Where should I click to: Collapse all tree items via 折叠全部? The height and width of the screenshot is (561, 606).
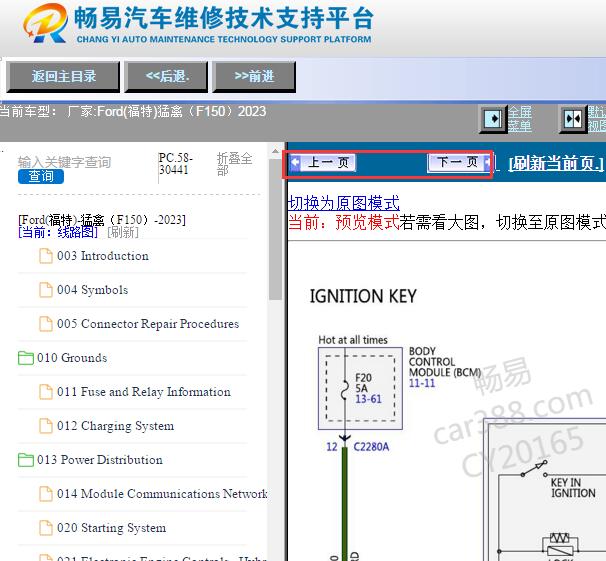click(x=234, y=164)
